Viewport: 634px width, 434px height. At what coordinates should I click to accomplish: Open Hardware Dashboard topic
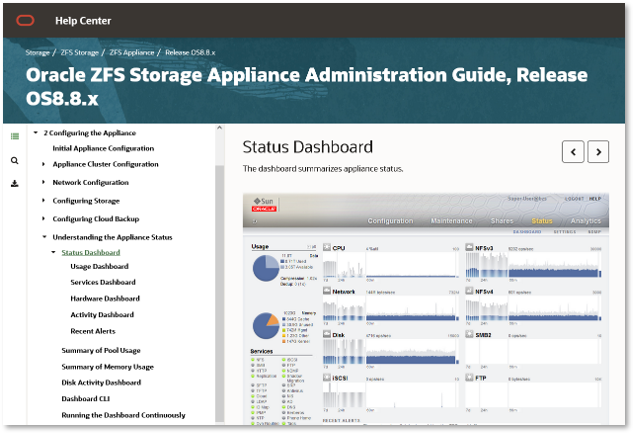[x=105, y=299]
